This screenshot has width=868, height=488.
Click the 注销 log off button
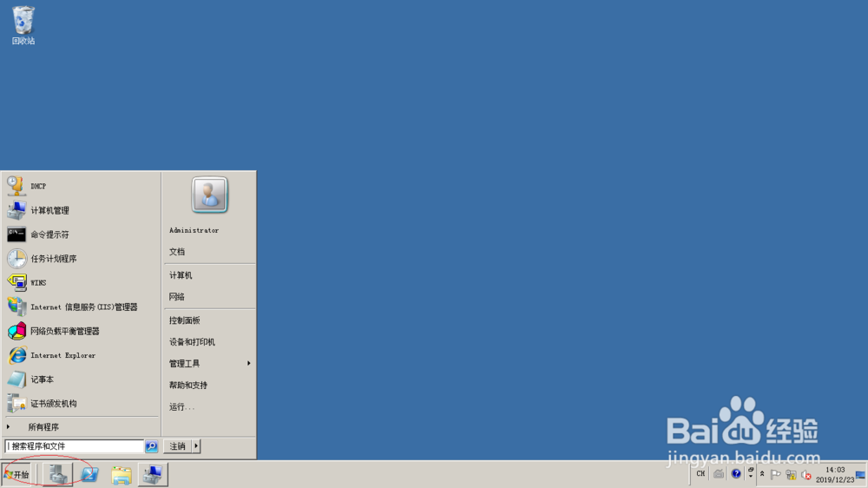click(177, 446)
